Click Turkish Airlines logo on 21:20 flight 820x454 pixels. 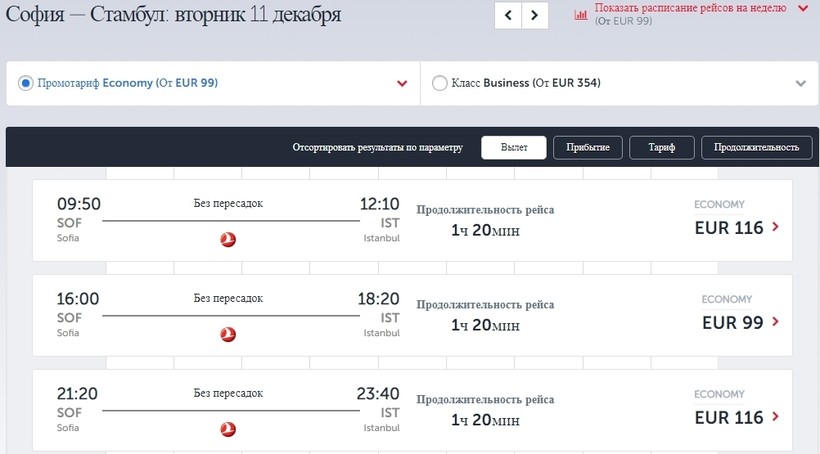tap(228, 429)
